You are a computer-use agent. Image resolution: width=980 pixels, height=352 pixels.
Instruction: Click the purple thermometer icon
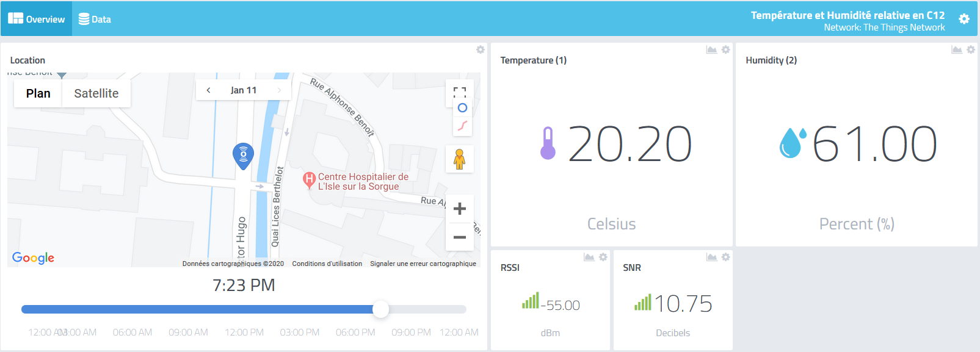[x=548, y=143]
